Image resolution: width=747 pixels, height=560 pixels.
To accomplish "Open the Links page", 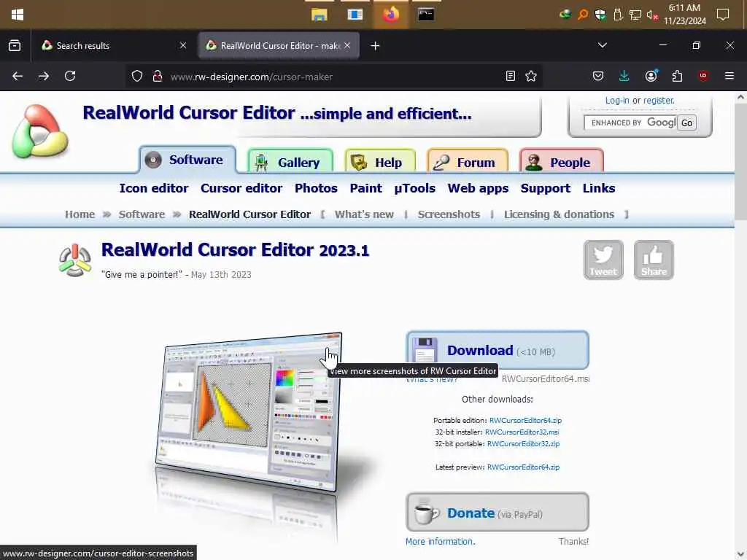I will tap(599, 189).
